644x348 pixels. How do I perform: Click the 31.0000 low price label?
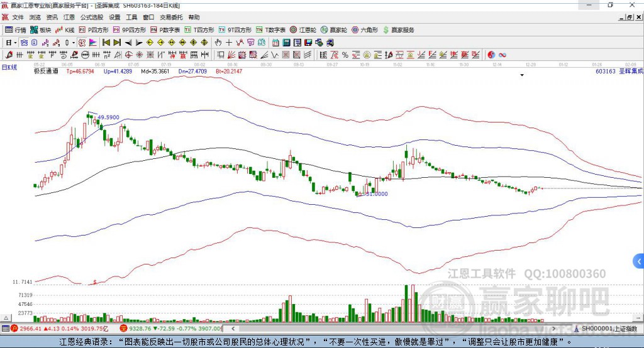point(377,194)
